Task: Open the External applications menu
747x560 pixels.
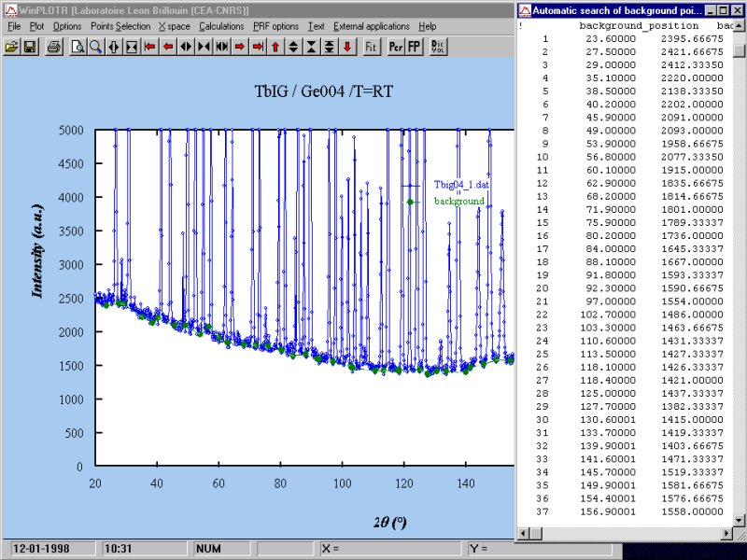Action: [x=372, y=26]
